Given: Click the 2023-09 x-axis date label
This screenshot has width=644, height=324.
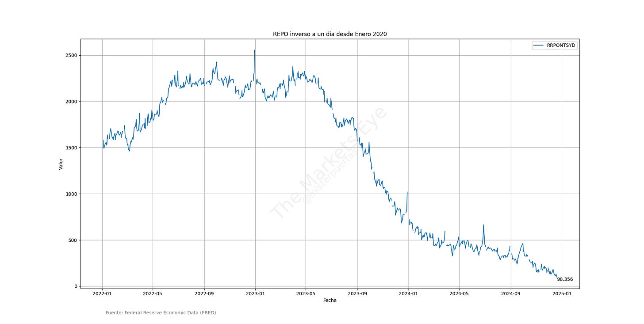Looking at the screenshot, I should 357,293.
